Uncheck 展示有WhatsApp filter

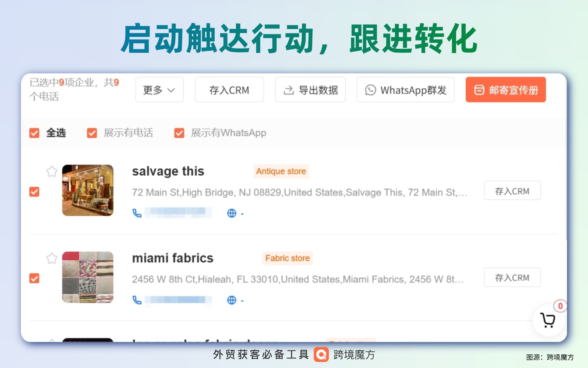tap(179, 133)
